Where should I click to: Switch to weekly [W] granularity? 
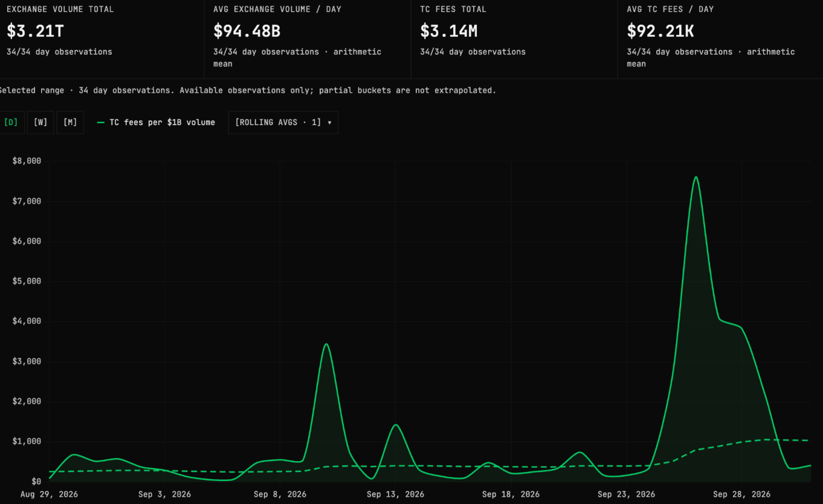coord(40,122)
